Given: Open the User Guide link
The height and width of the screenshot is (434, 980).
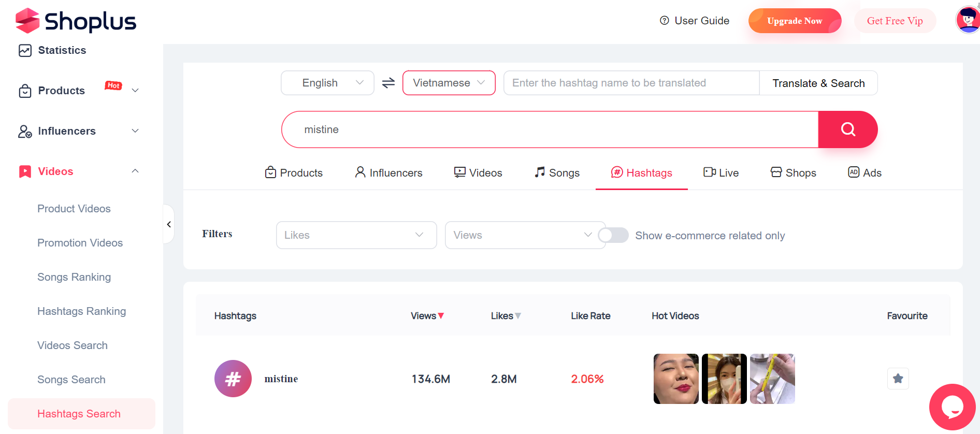Looking at the screenshot, I should (702, 21).
